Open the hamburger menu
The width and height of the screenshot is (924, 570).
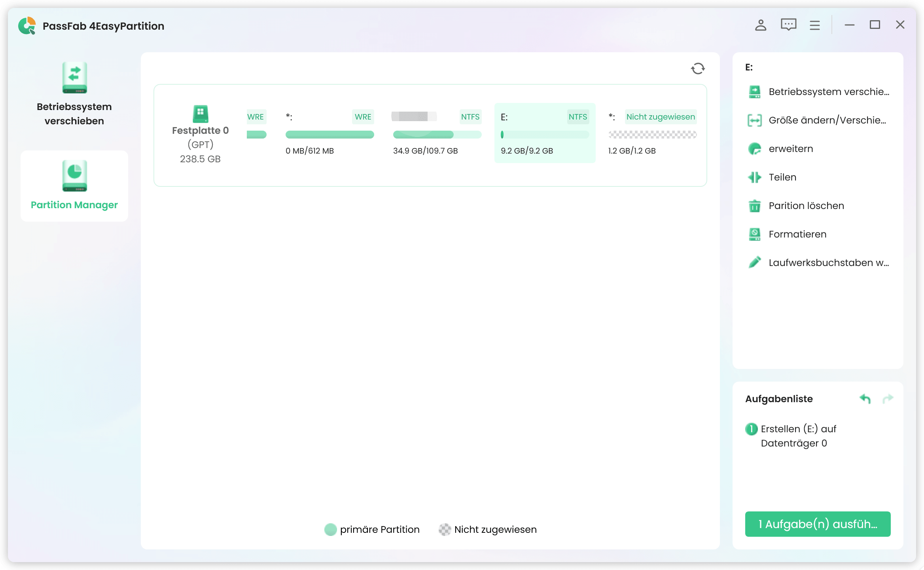click(x=814, y=25)
